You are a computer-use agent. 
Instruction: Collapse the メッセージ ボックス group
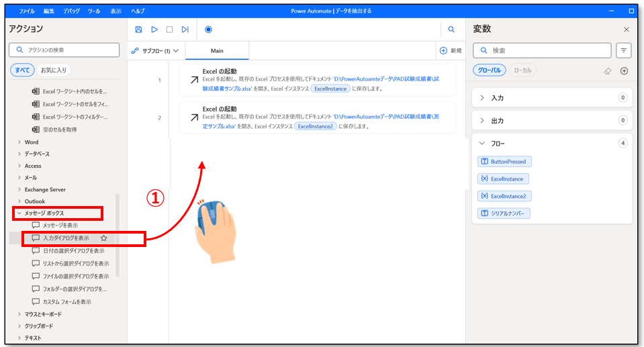point(19,213)
